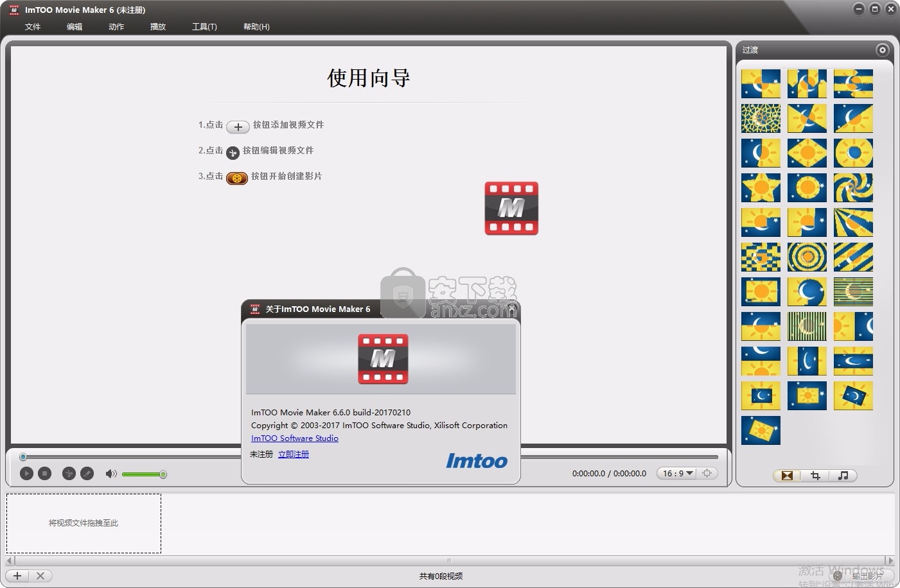Switch to the crop tab icon
The height and width of the screenshot is (588, 900).
[815, 476]
